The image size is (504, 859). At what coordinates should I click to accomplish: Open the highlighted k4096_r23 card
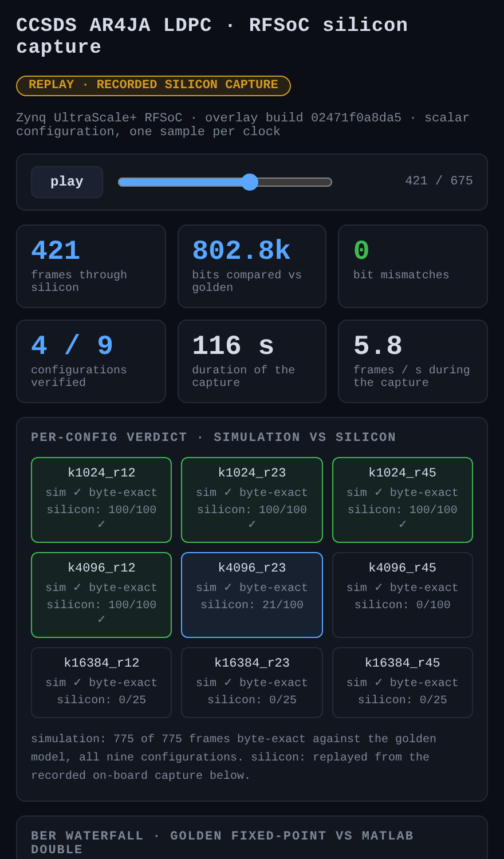click(252, 595)
